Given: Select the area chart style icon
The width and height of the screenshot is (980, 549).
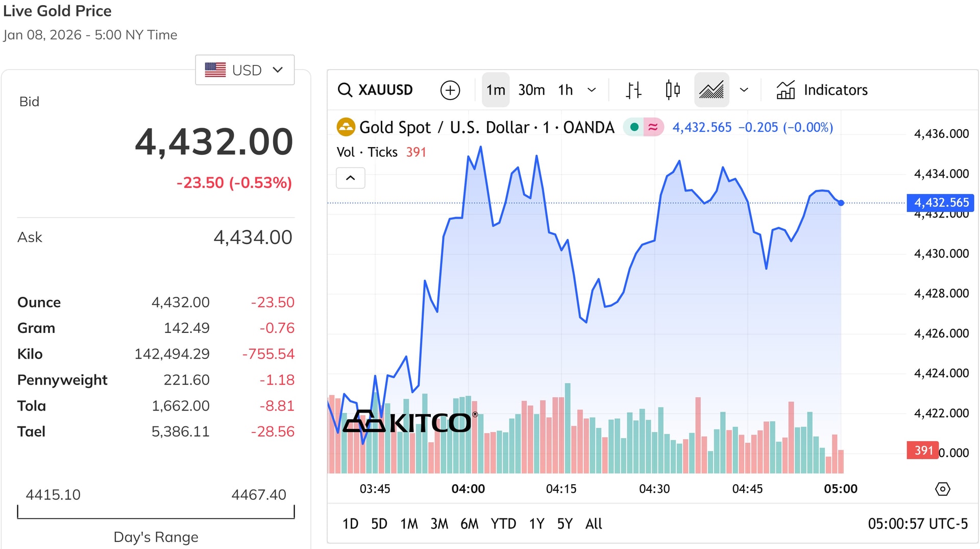Looking at the screenshot, I should tap(711, 90).
